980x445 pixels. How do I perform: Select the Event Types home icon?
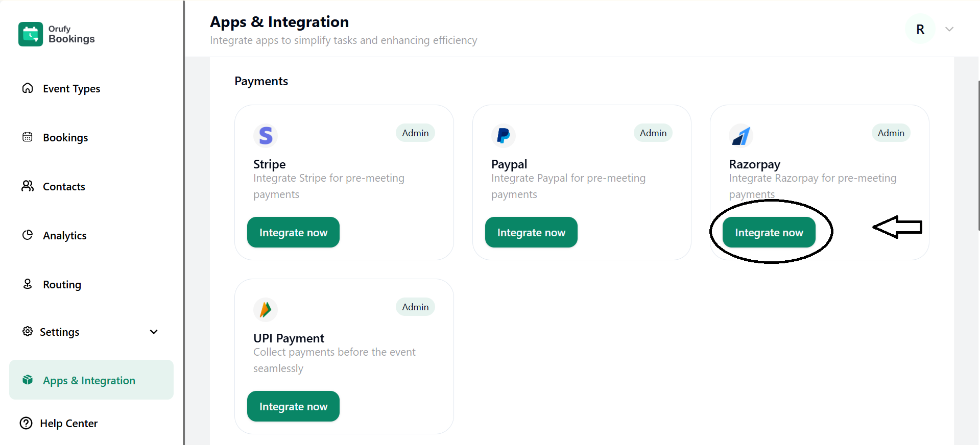click(28, 88)
